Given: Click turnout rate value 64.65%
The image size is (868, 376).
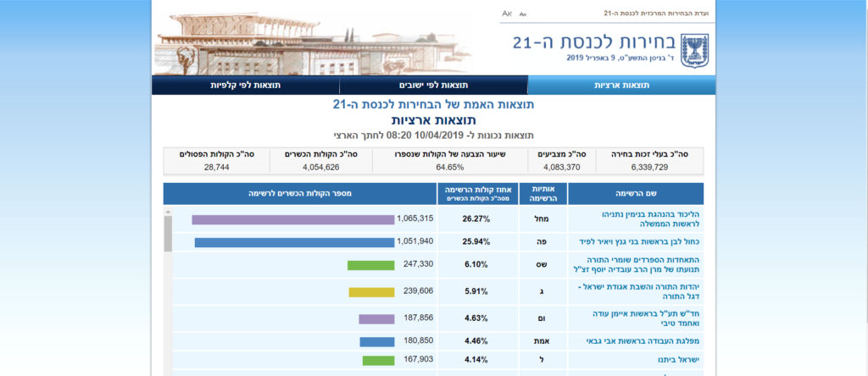Looking at the screenshot, I should coord(449,167).
